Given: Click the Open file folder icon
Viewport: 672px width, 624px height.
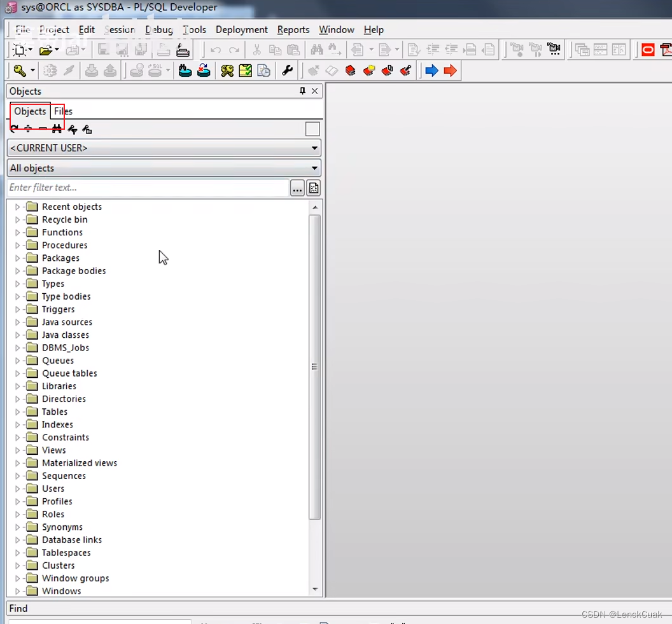Looking at the screenshot, I should tap(45, 50).
